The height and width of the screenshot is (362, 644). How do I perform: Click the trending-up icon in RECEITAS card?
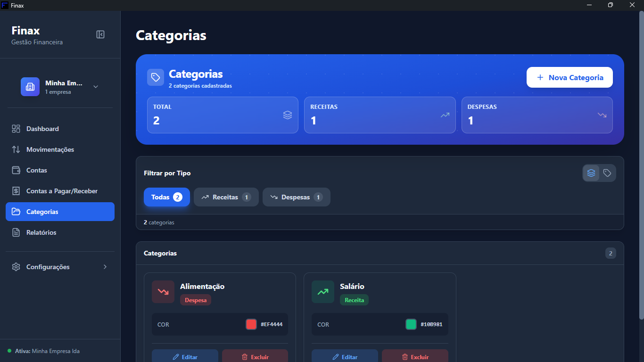coord(445,115)
